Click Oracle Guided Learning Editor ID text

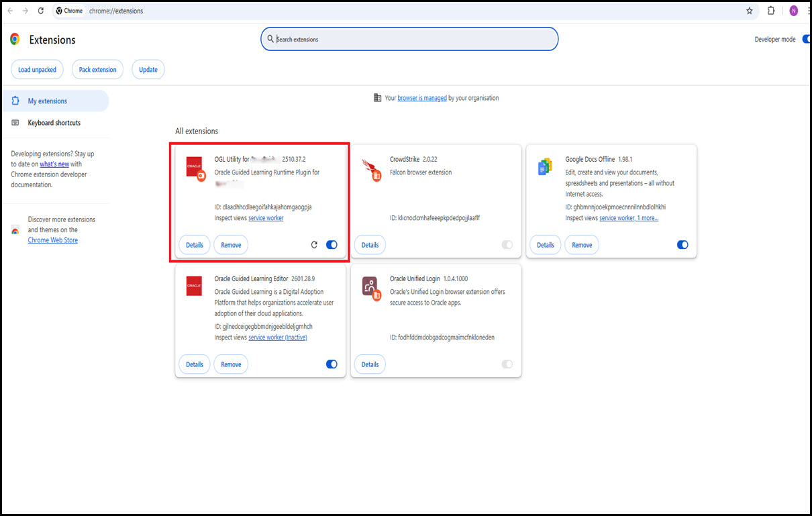(x=264, y=327)
